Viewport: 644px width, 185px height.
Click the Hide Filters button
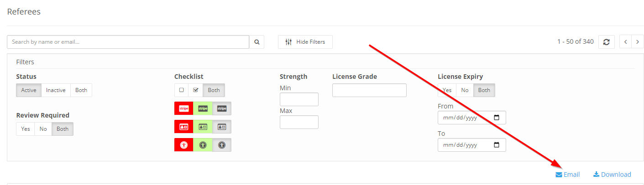tap(305, 42)
